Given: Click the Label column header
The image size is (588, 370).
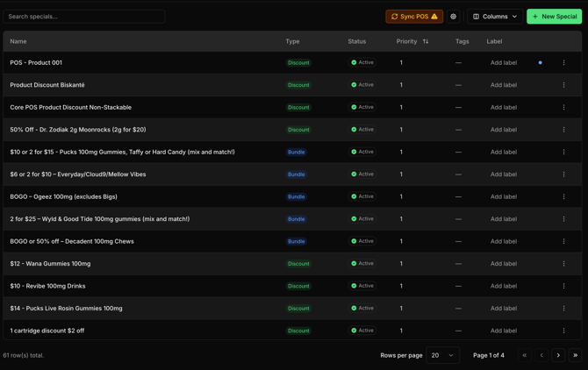Looking at the screenshot, I should 494,41.
